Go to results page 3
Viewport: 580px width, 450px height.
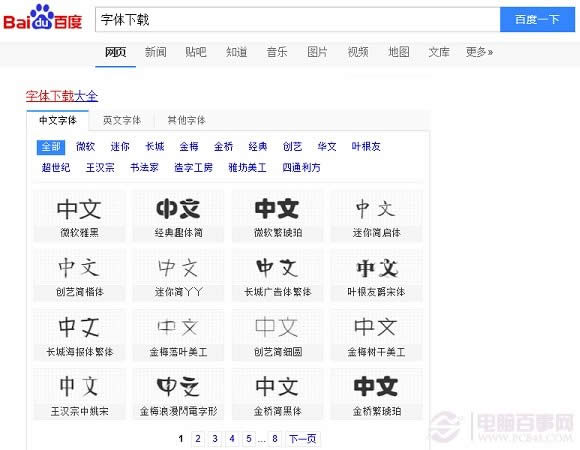(x=215, y=439)
